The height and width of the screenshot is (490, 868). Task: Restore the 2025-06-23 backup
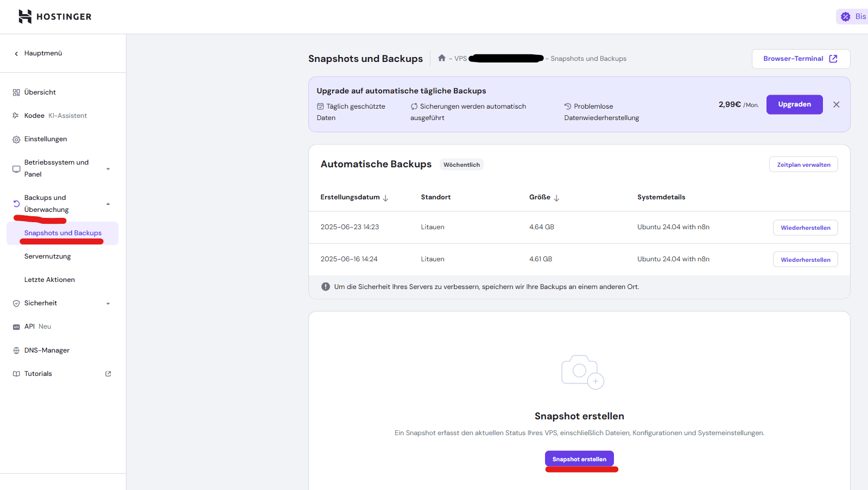pos(806,228)
